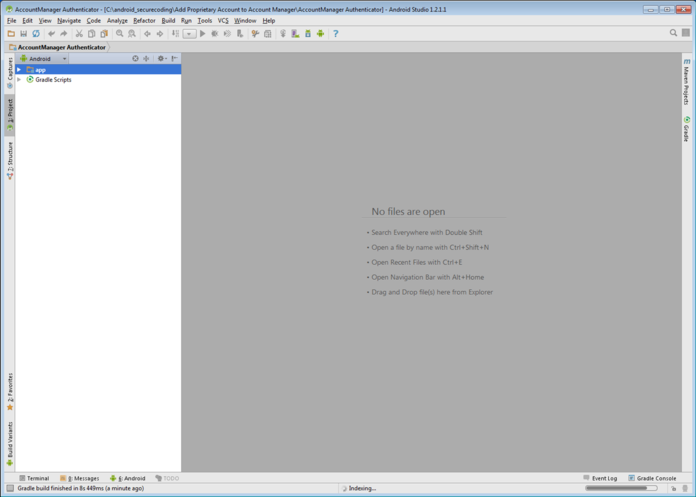This screenshot has width=696, height=497.
Task: Click the Synchronize refresh icon
Action: [36, 34]
